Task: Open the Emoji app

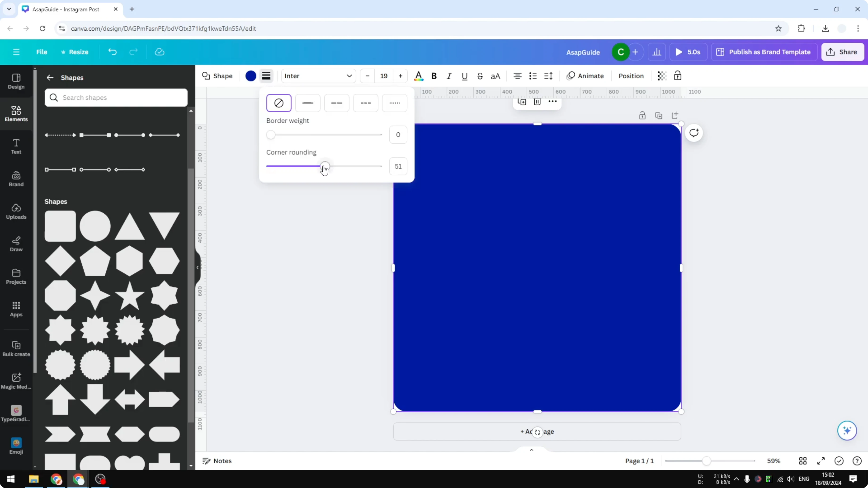Action: pos(16,446)
